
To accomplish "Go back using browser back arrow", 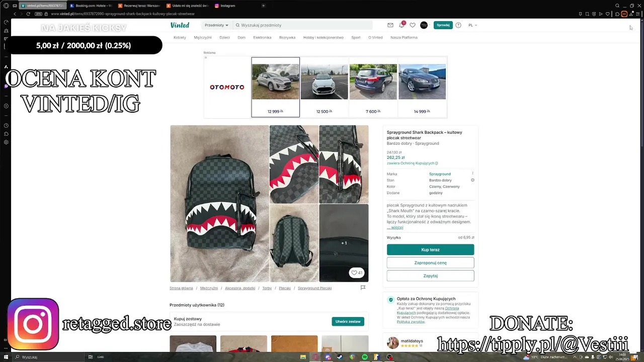I will [x=14, y=14].
